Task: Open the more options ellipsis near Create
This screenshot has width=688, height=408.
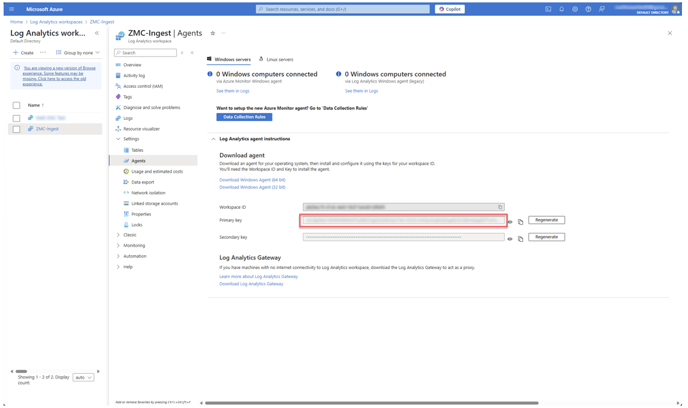Action: tap(43, 52)
